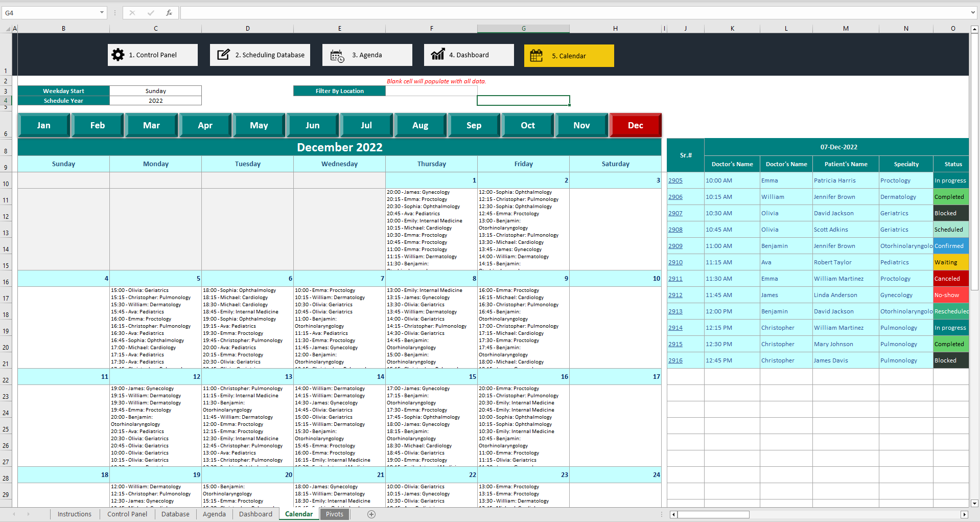Open the Name Box dropdown arrow

102,13
